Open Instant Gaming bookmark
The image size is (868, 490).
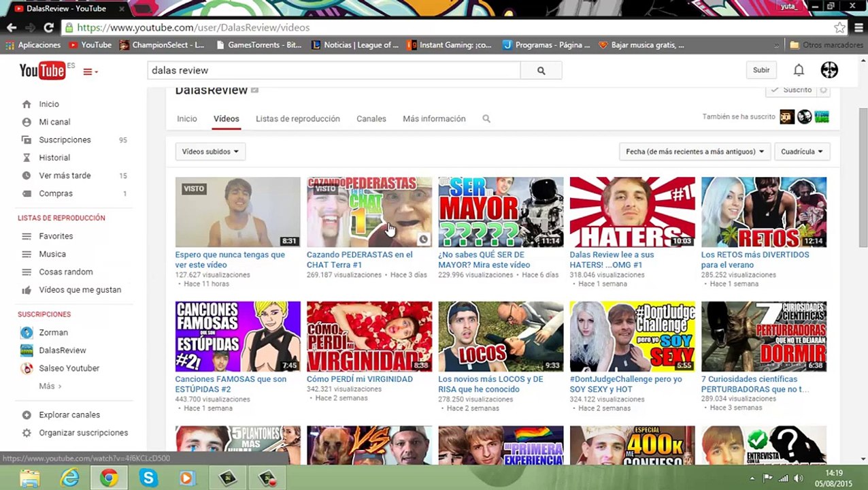click(x=449, y=45)
